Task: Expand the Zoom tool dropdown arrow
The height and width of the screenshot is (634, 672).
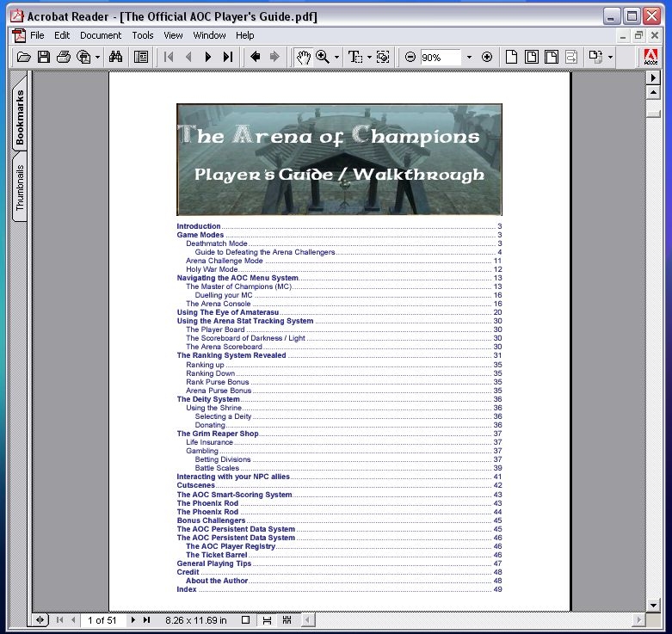Action: pyautogui.click(x=336, y=57)
